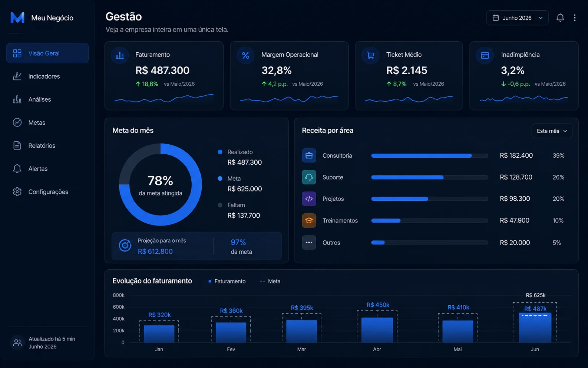Click the calendar icon in the date selector

coord(496,18)
